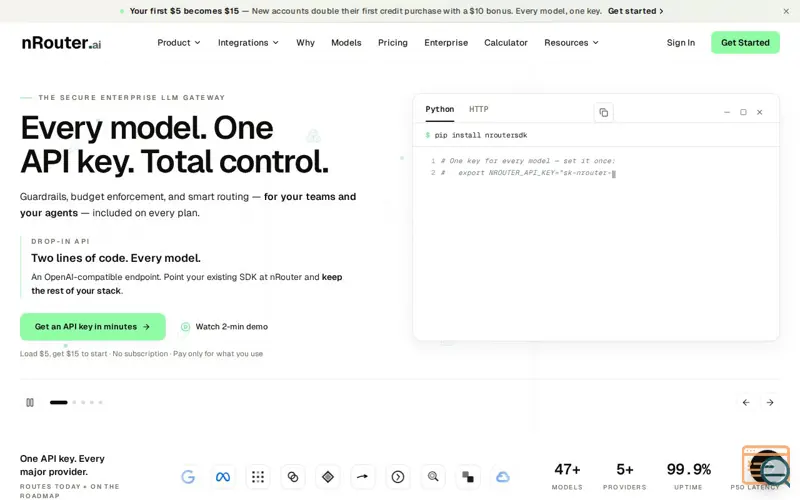Click the overlapping squares provider icon

468,477
